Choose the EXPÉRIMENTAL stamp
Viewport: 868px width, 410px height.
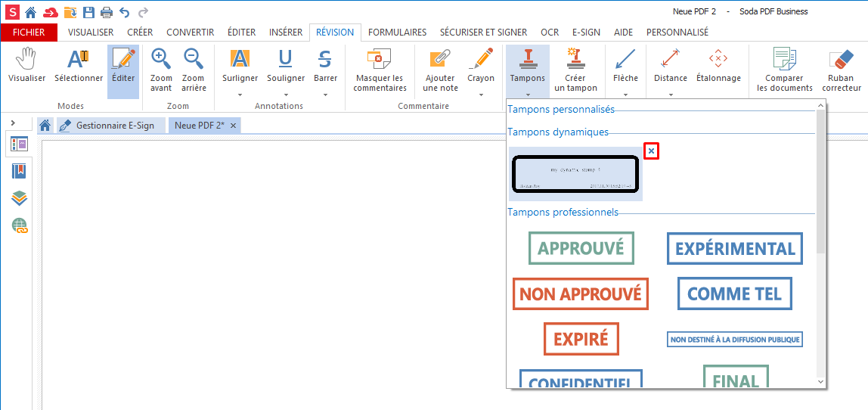(x=735, y=247)
